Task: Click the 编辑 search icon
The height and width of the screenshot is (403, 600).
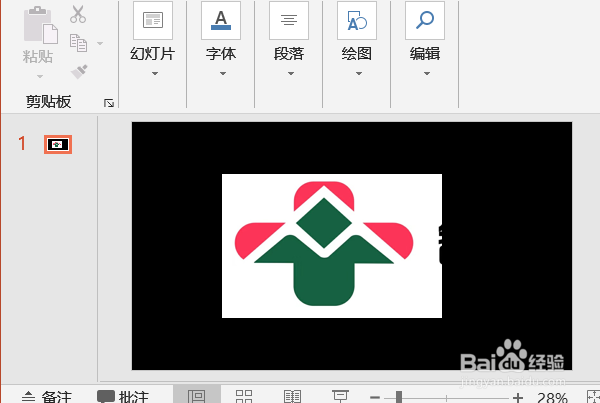Action: click(425, 20)
